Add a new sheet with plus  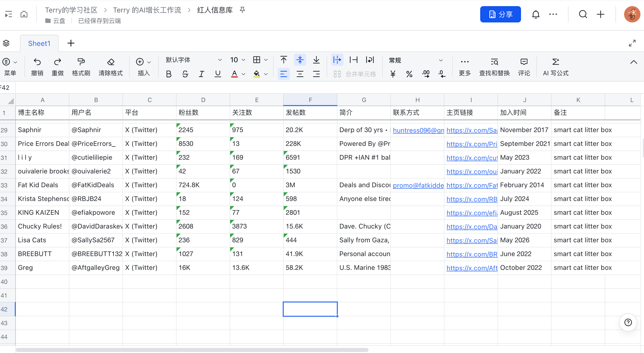tap(71, 43)
